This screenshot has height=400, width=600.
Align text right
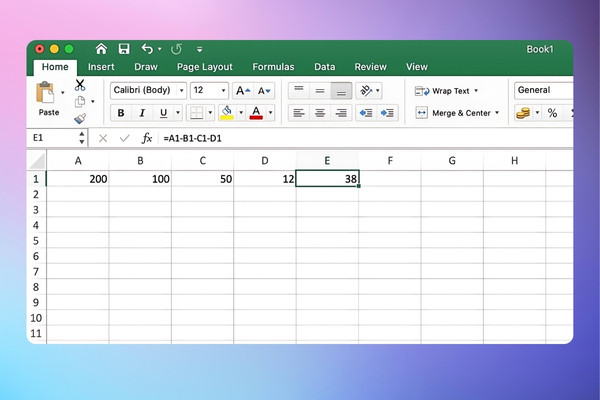point(341,113)
